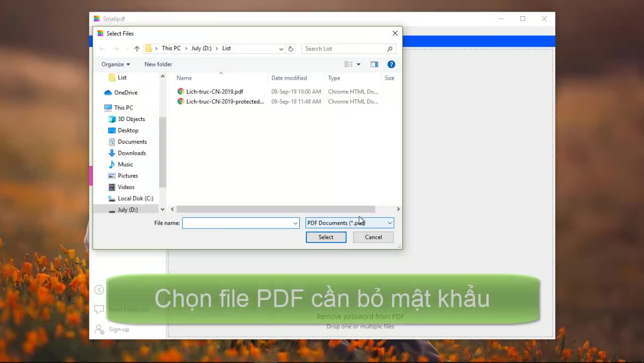Open Documents in the sidebar
The height and width of the screenshot is (363, 644).
click(132, 142)
